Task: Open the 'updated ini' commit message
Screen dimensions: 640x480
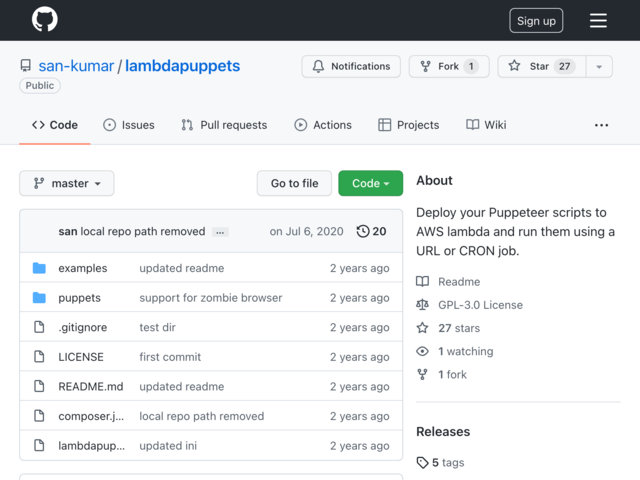Action: tap(168, 445)
